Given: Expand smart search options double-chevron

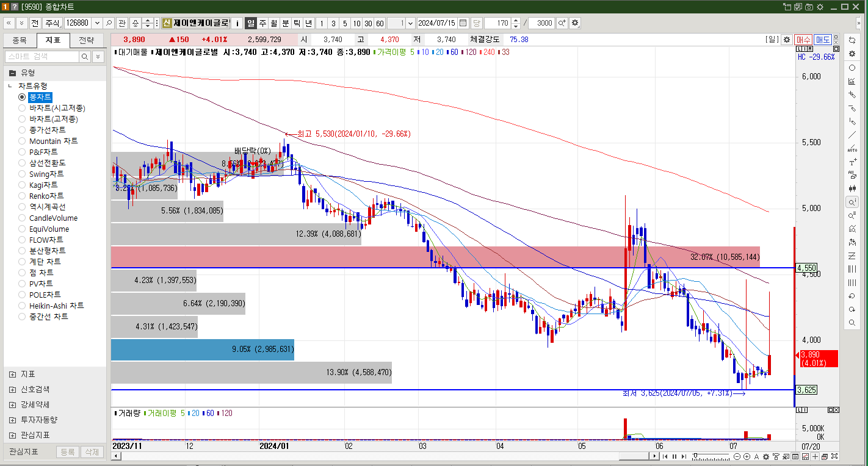Looking at the screenshot, I should (x=98, y=56).
